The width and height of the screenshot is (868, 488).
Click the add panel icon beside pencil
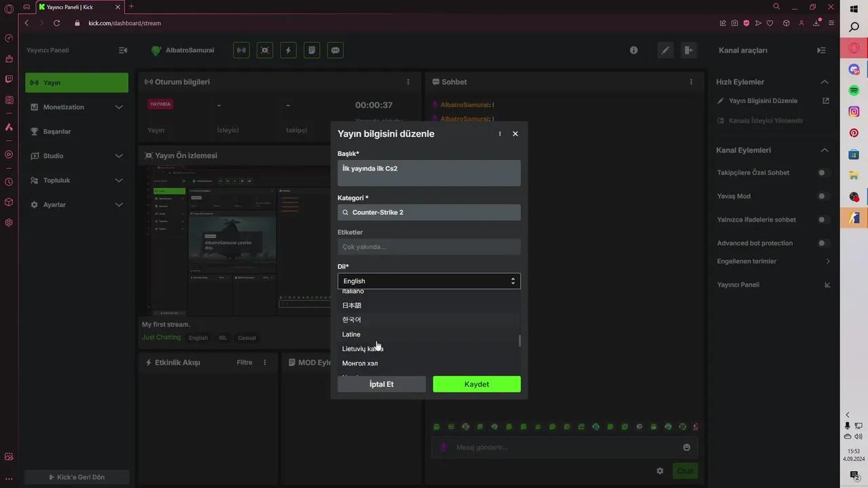tap(689, 50)
